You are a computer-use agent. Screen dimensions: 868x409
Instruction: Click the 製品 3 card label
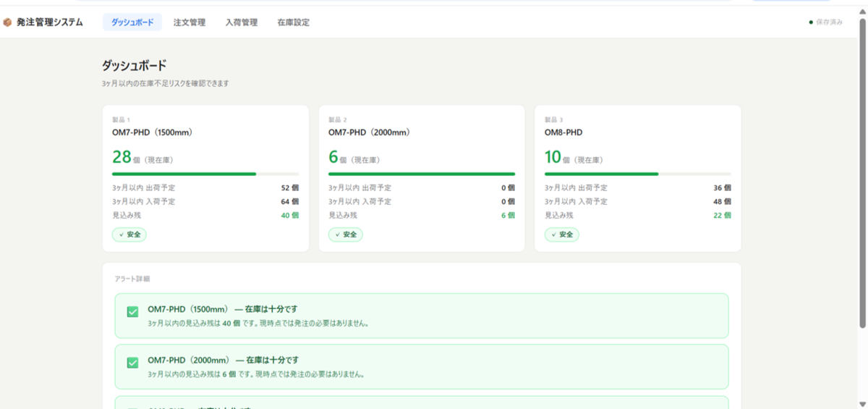coord(554,119)
